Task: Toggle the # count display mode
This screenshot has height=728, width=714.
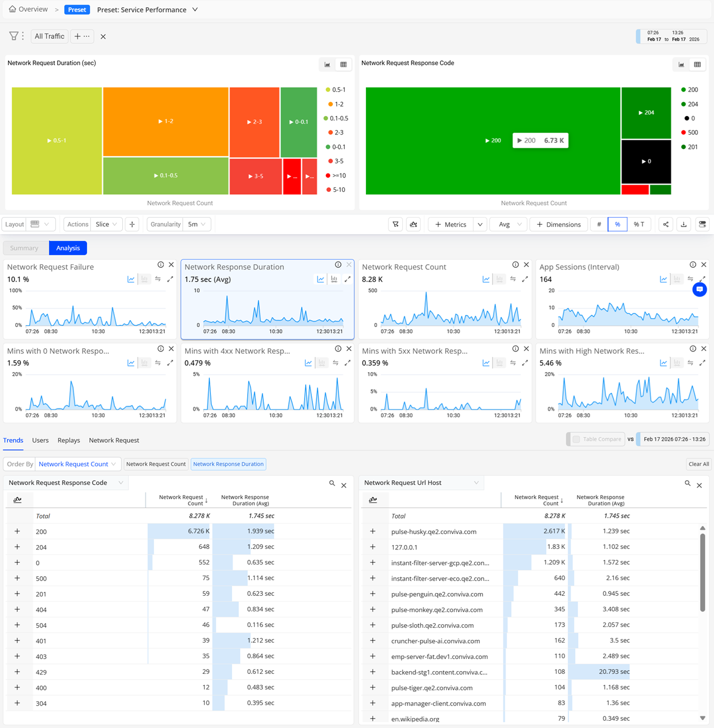Action: 599,224
